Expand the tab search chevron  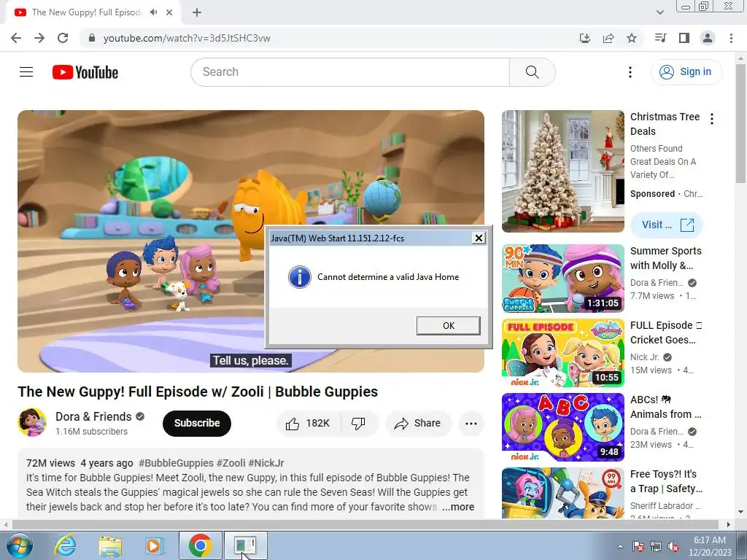click(x=659, y=12)
